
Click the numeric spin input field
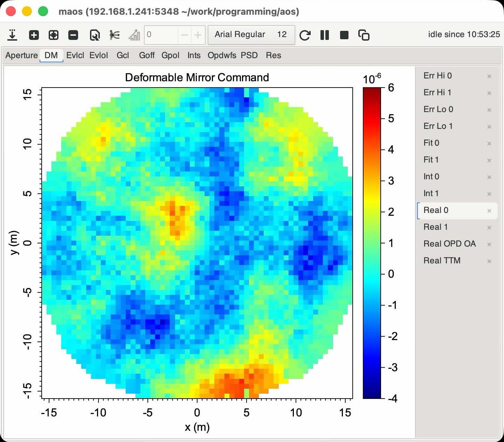pos(161,35)
